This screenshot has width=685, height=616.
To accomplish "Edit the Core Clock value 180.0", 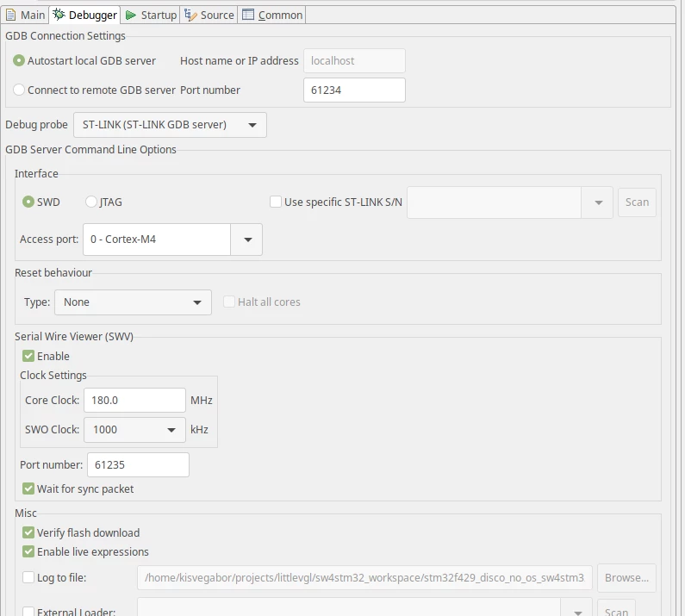I will [134, 400].
